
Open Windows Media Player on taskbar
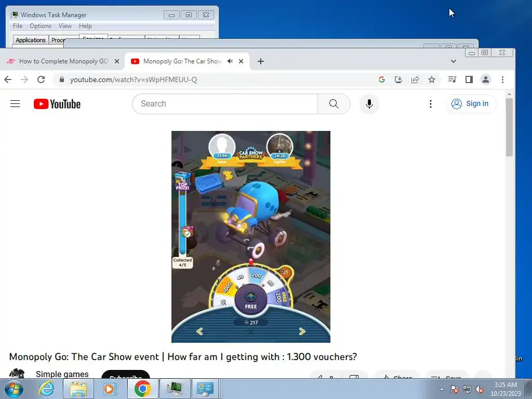pyautogui.click(x=110, y=389)
